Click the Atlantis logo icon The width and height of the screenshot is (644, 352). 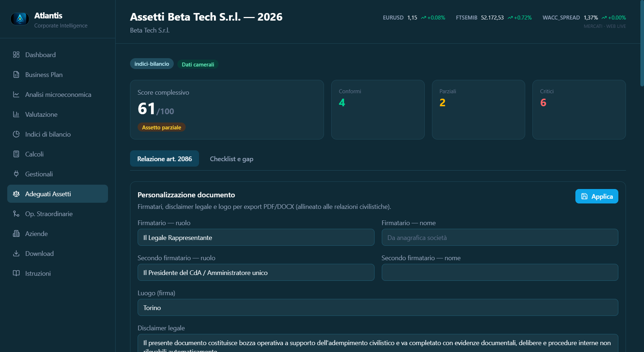(x=20, y=19)
